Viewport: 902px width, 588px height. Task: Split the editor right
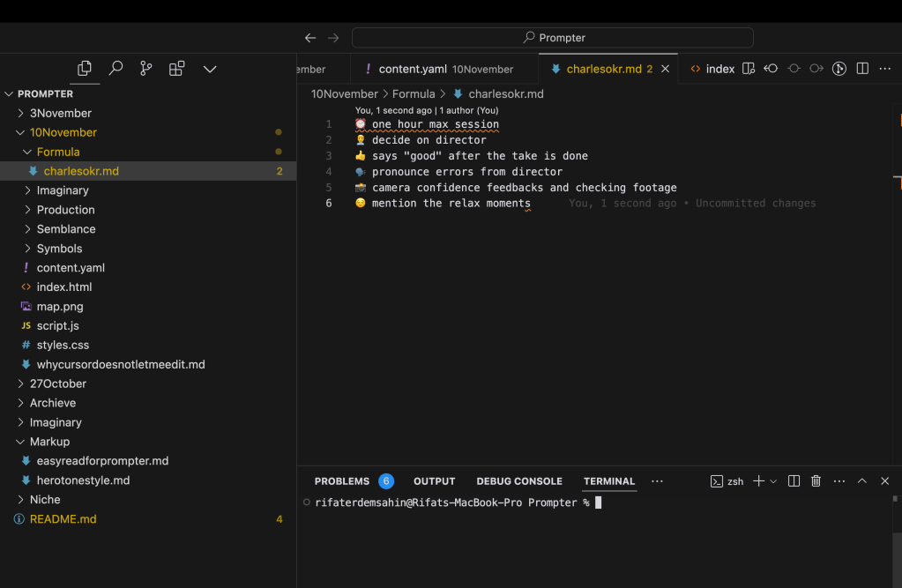pos(862,69)
